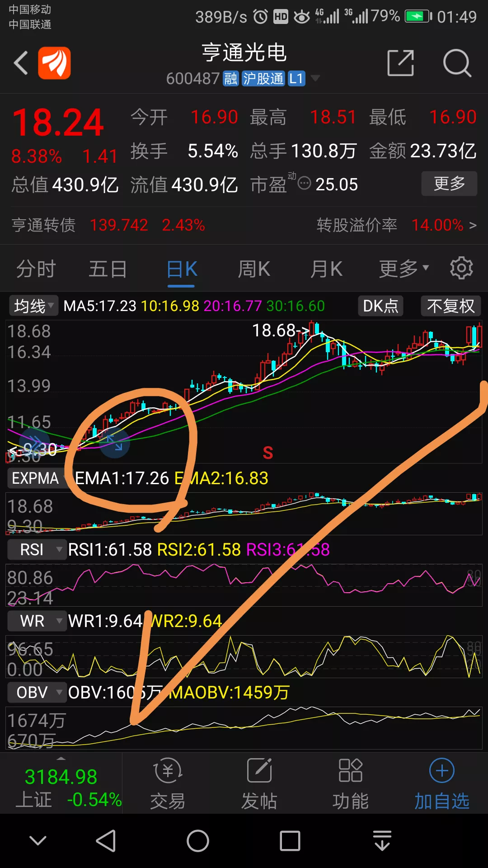Tap Android home circle button

(198, 841)
